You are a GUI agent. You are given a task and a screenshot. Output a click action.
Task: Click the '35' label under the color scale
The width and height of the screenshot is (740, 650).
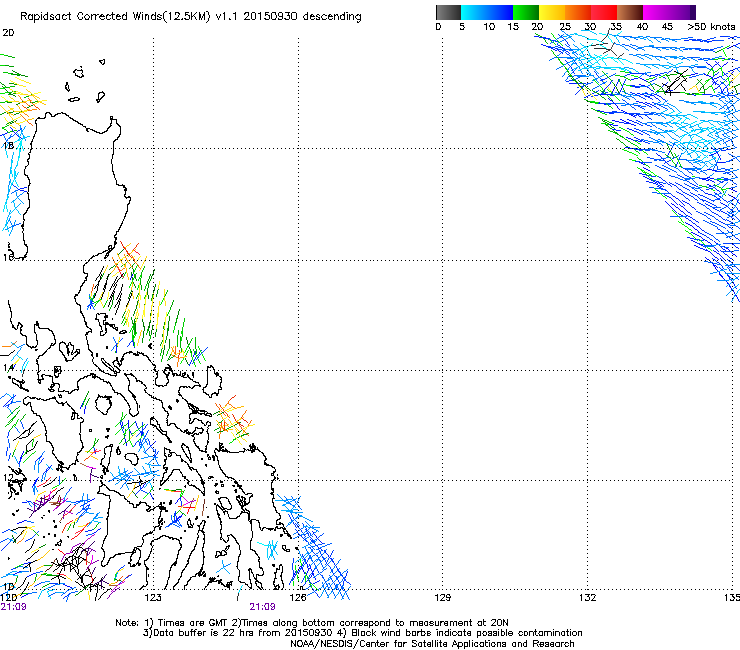click(x=616, y=27)
